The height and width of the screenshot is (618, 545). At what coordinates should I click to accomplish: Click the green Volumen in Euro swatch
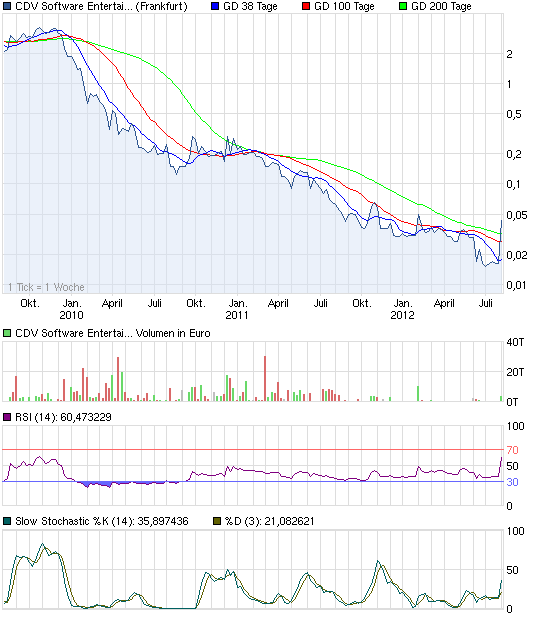click(7, 333)
